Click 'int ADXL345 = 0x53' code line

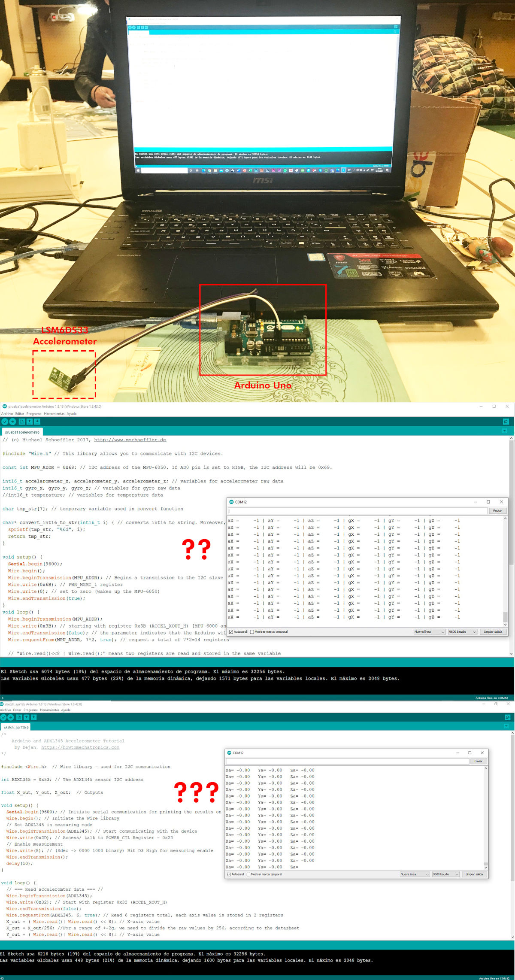pos(72,780)
